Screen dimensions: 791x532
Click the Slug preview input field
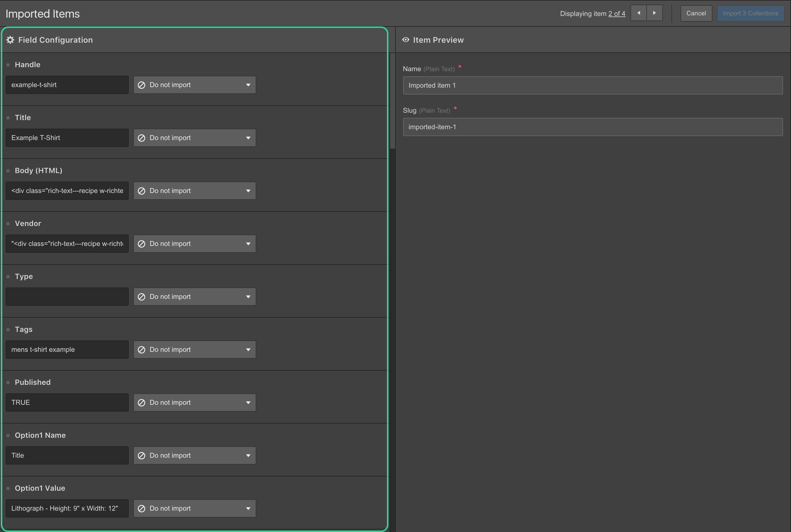tap(593, 127)
